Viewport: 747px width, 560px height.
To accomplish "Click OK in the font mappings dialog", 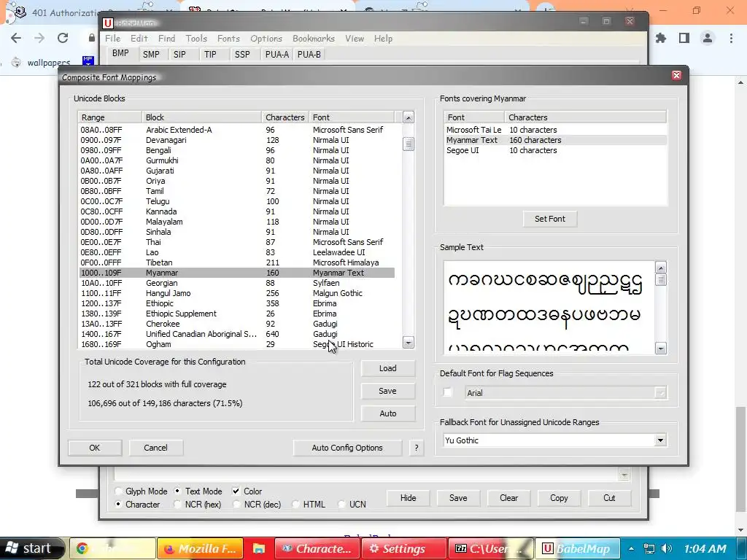I will click(95, 448).
